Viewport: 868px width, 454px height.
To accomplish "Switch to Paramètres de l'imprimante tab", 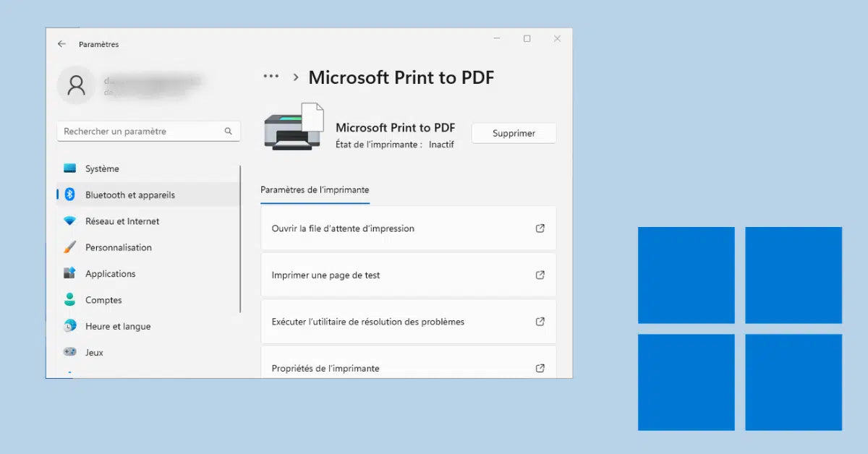I will pyautogui.click(x=315, y=190).
